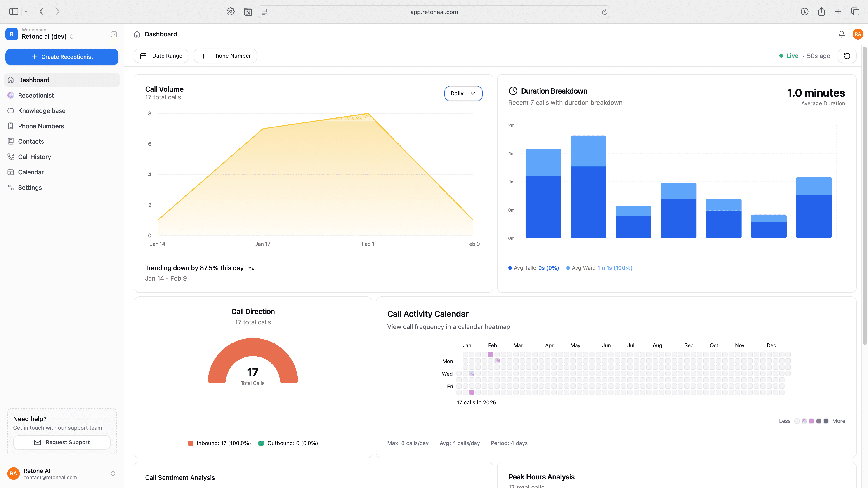Open Call History in the sidebar
Image resolution: width=868 pixels, height=488 pixels.
[x=34, y=157]
